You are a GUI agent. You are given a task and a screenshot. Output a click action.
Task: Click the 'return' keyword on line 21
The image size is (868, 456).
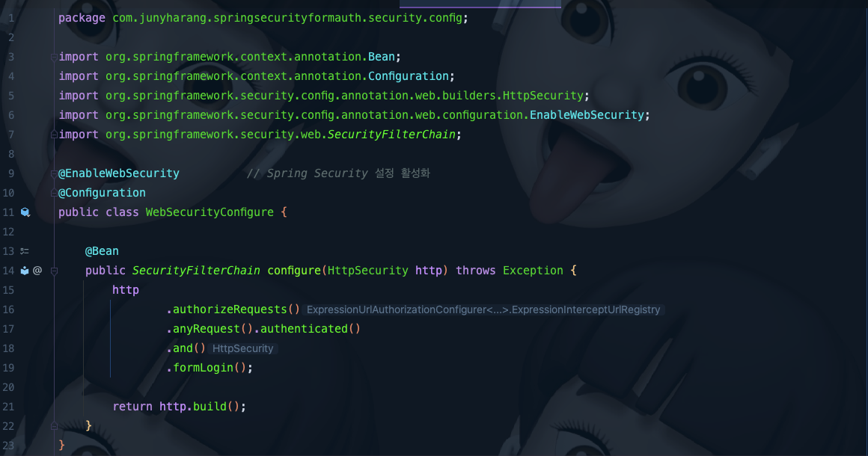[132, 406]
